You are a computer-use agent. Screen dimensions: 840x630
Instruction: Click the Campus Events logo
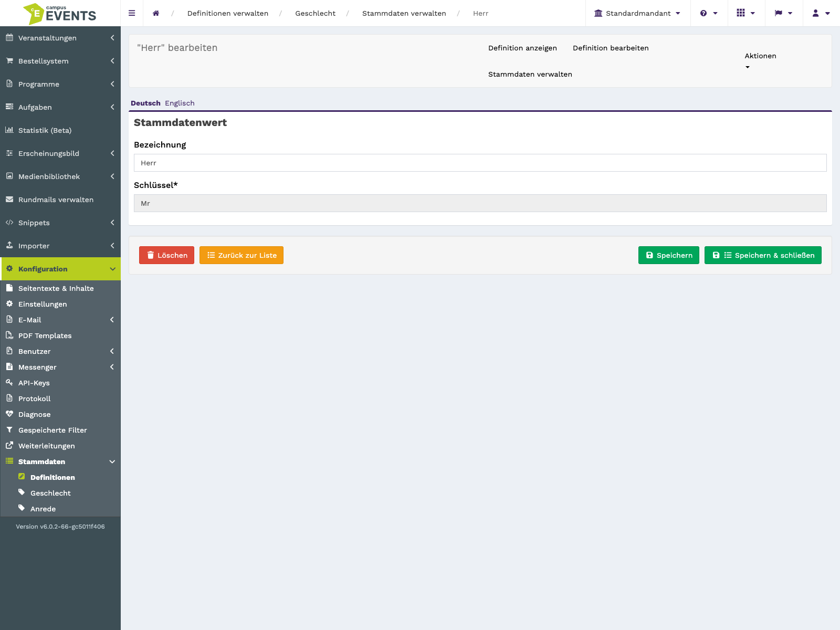60,14
